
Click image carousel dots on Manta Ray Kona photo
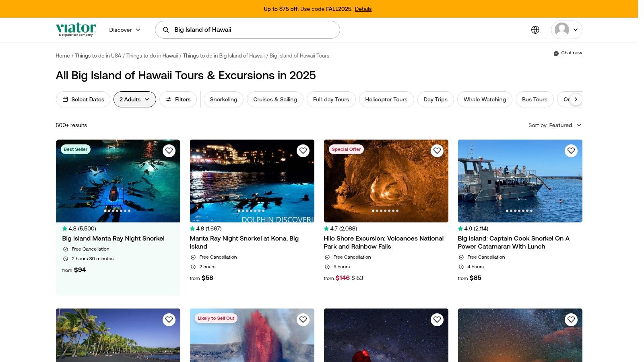click(251, 211)
